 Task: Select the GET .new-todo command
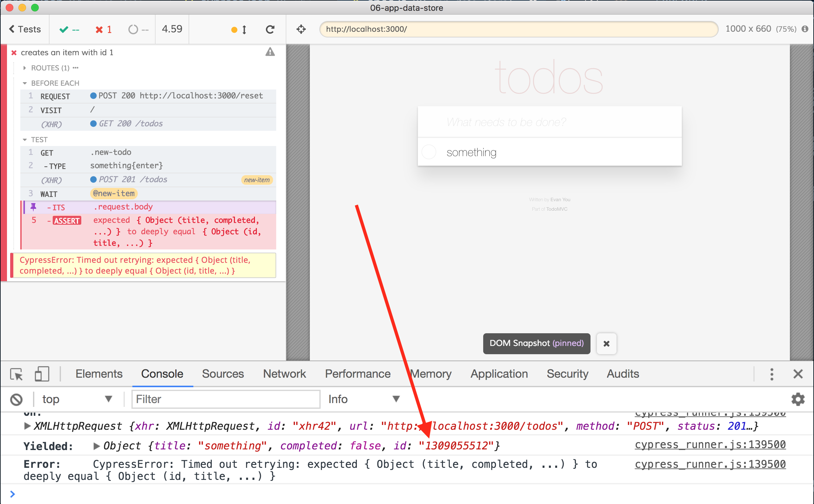[x=148, y=153]
